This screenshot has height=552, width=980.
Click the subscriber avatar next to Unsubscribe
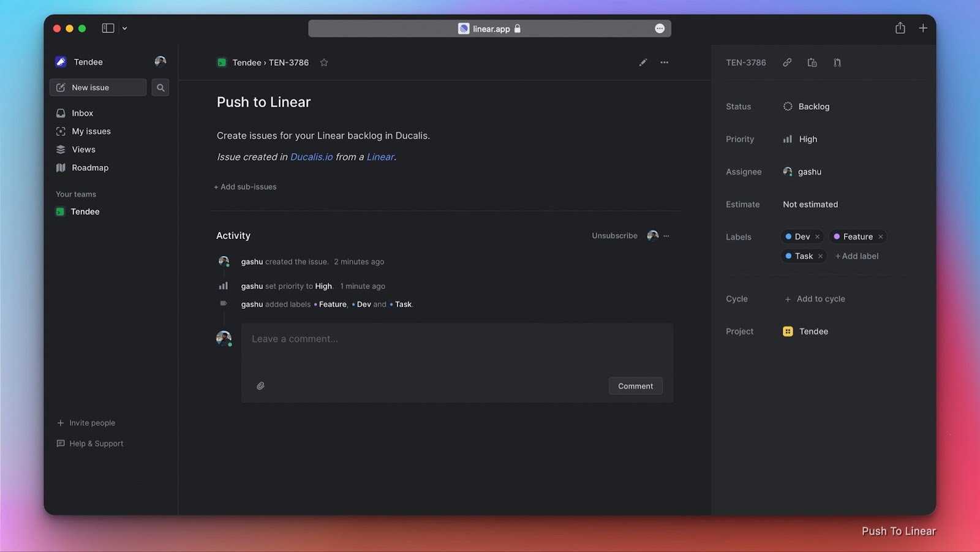(653, 236)
